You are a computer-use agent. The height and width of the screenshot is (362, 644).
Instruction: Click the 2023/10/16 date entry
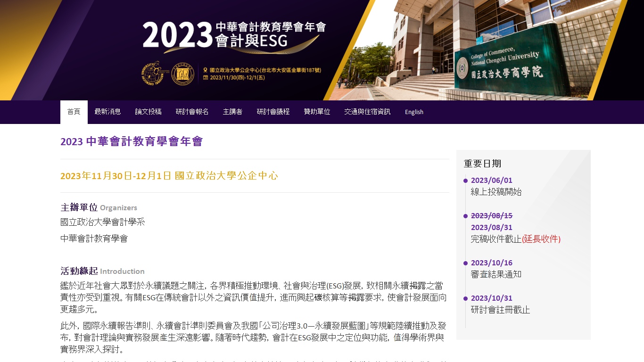pos(492,263)
